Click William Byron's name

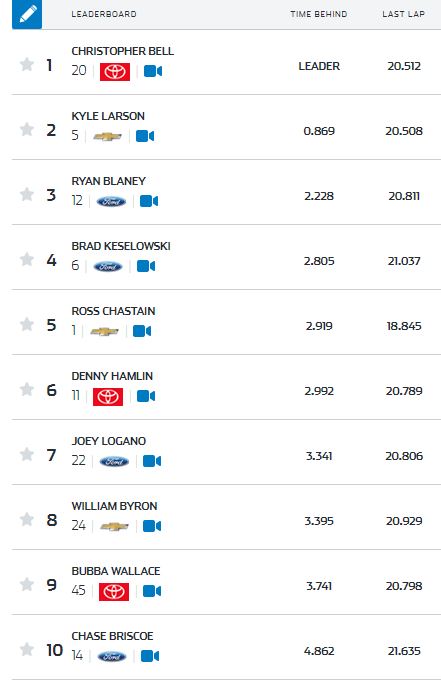(x=114, y=506)
